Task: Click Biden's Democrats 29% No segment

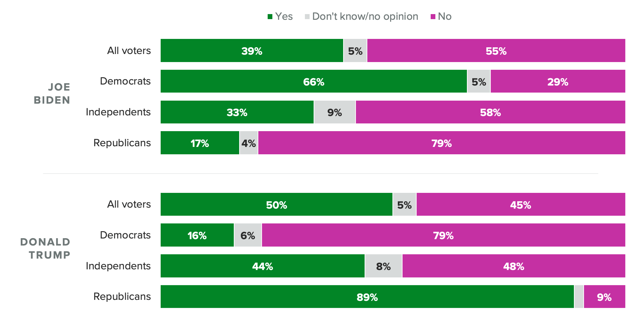Action: click(x=557, y=82)
